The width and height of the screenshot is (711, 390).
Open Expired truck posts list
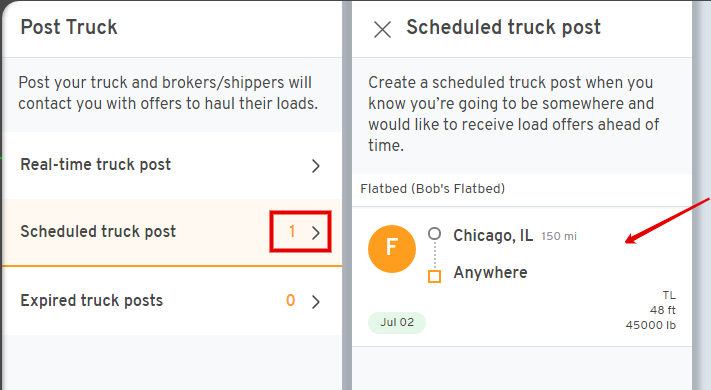point(172,301)
